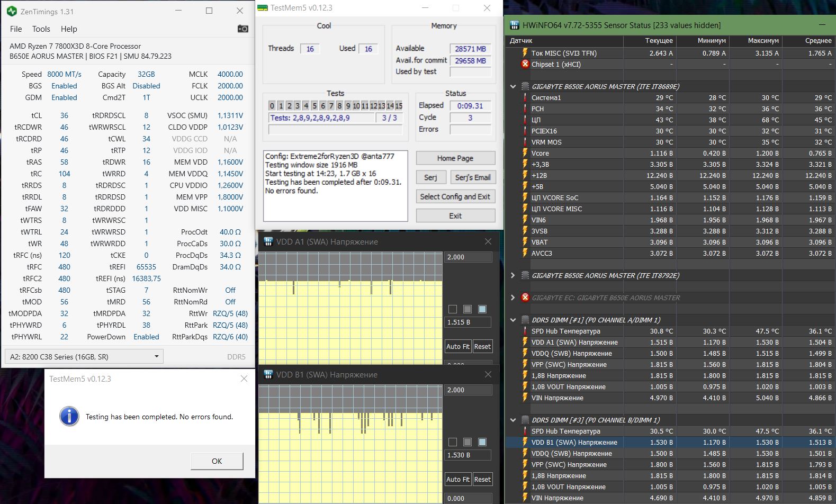The width and height of the screenshot is (836, 504).
Task: Click the VDD A1 graph window icon
Action: (x=268, y=241)
